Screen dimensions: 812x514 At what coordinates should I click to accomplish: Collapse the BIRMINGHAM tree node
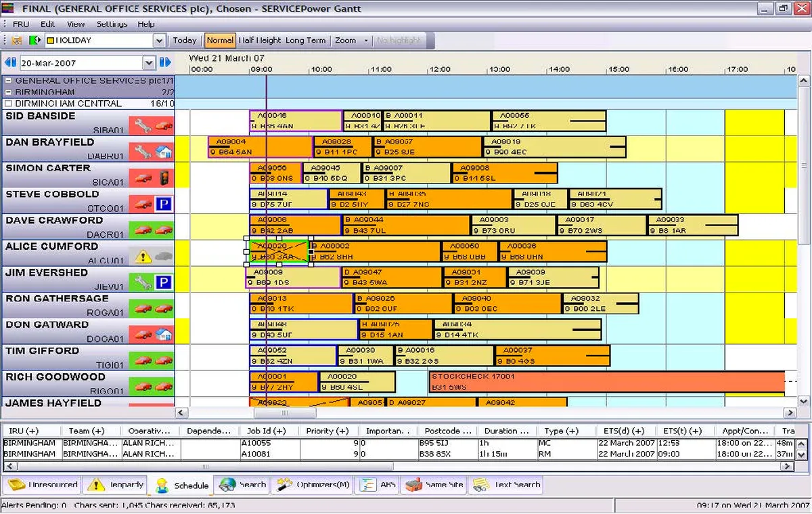tap(9, 92)
